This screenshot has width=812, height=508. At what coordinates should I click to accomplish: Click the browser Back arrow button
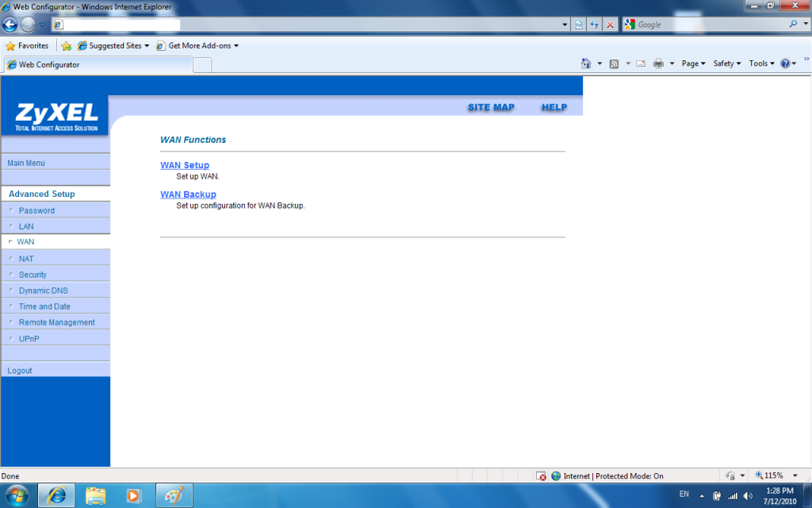[10, 25]
